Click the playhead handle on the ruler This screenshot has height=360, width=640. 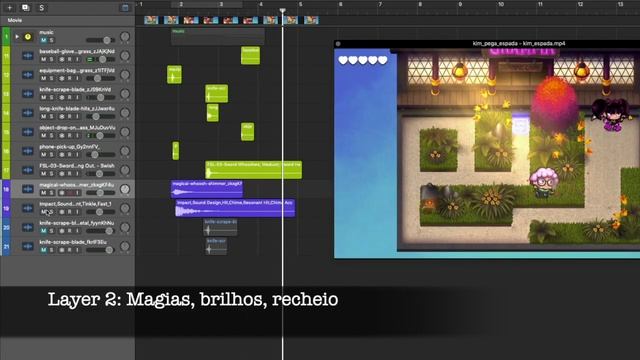click(x=282, y=10)
